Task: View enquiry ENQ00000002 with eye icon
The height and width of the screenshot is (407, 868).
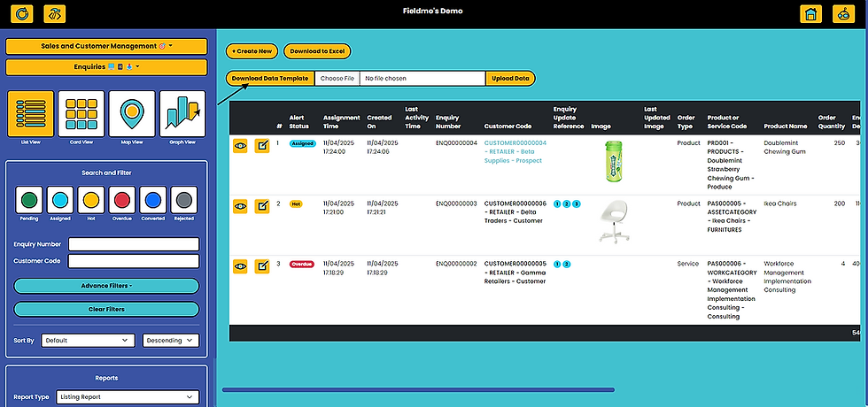Action: (240, 266)
